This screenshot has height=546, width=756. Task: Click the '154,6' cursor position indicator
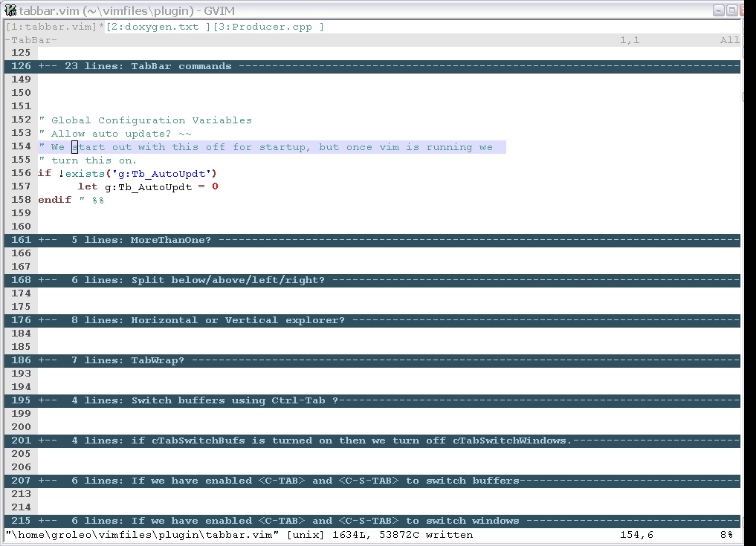click(636, 535)
